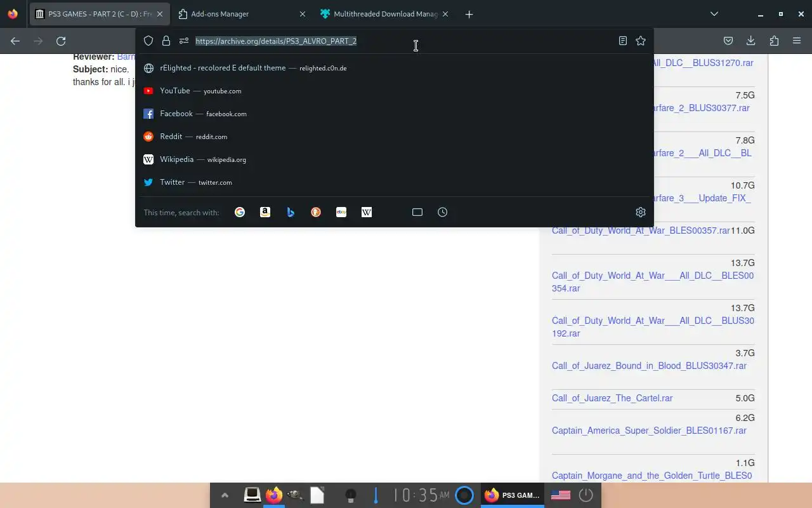Close the PS3 GAMES tab
The image size is (812, 508).
159,14
